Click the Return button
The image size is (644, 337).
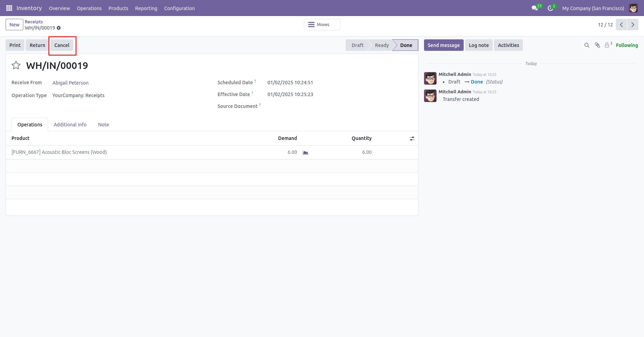pos(37,45)
